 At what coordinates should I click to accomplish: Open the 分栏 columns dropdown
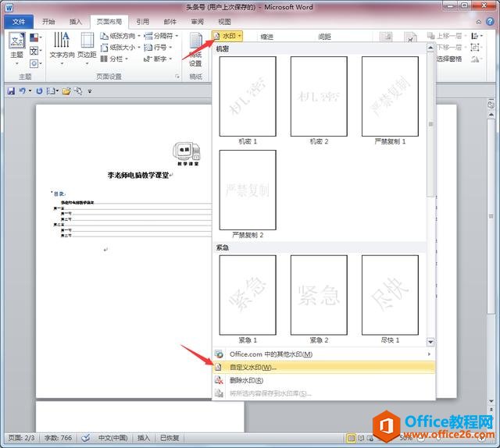(x=114, y=59)
